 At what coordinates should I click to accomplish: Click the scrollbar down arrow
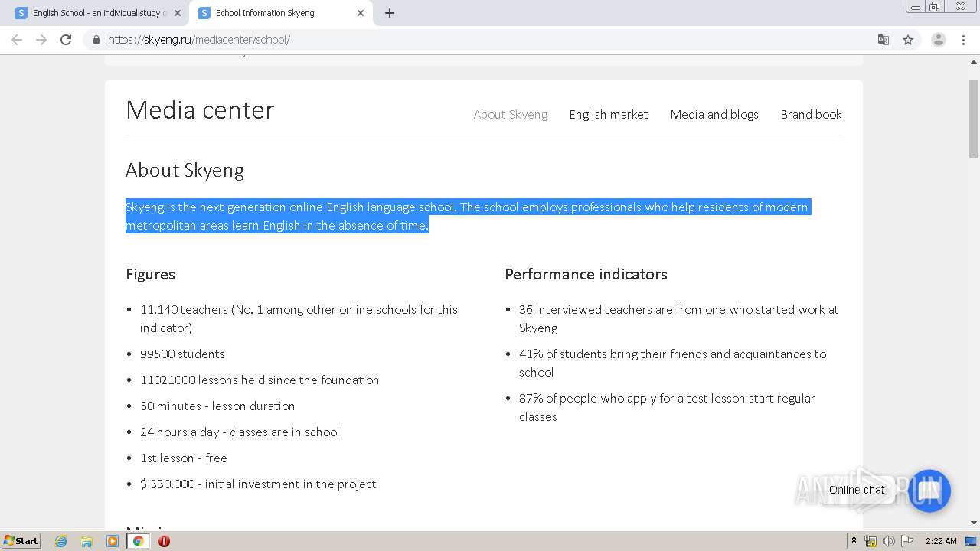coord(974,523)
